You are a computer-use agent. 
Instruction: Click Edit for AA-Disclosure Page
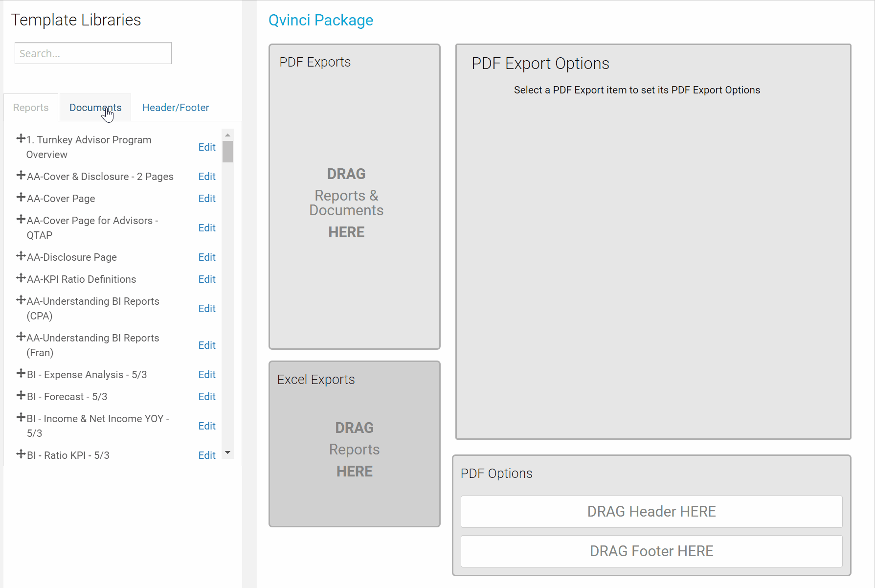pos(207,257)
